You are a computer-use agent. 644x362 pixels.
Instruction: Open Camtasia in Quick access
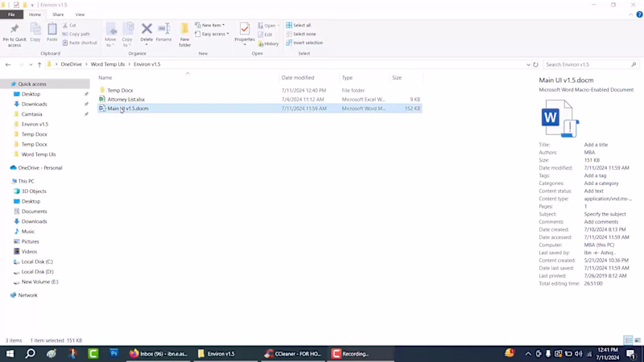click(31, 114)
